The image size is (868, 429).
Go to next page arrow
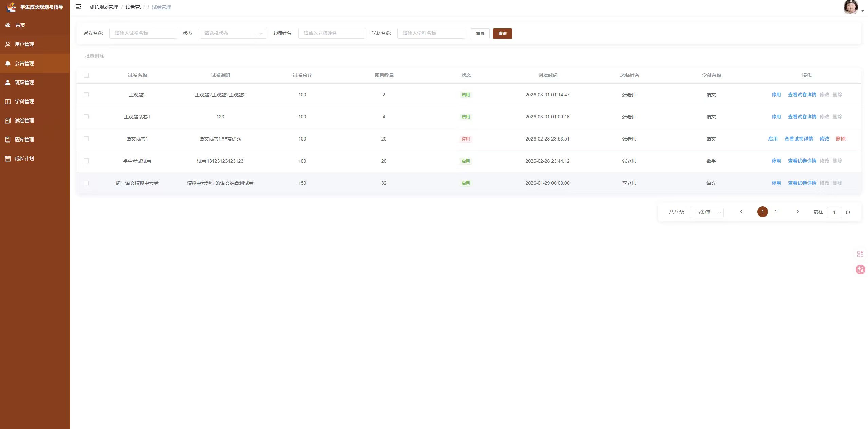pos(798,212)
